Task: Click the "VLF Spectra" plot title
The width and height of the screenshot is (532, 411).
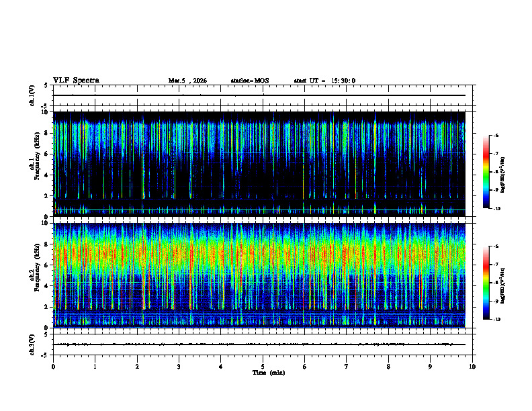Action: [x=76, y=81]
